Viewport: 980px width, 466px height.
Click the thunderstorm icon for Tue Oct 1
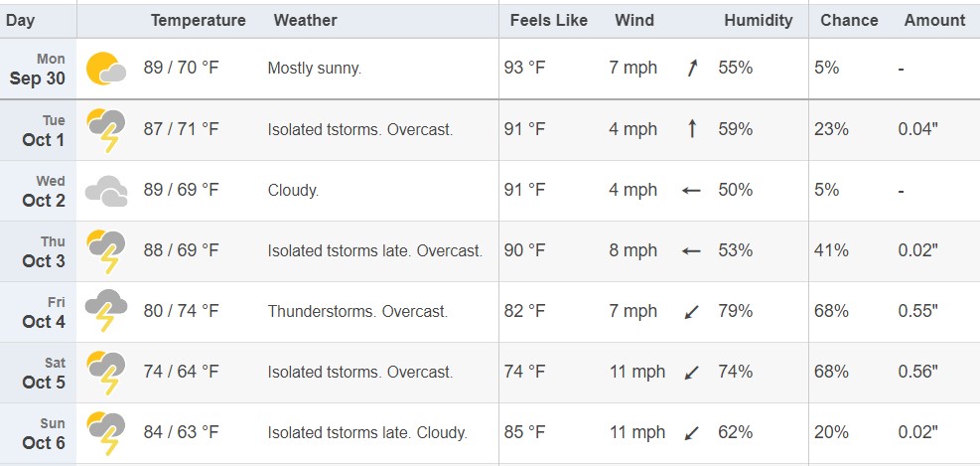coord(106,130)
